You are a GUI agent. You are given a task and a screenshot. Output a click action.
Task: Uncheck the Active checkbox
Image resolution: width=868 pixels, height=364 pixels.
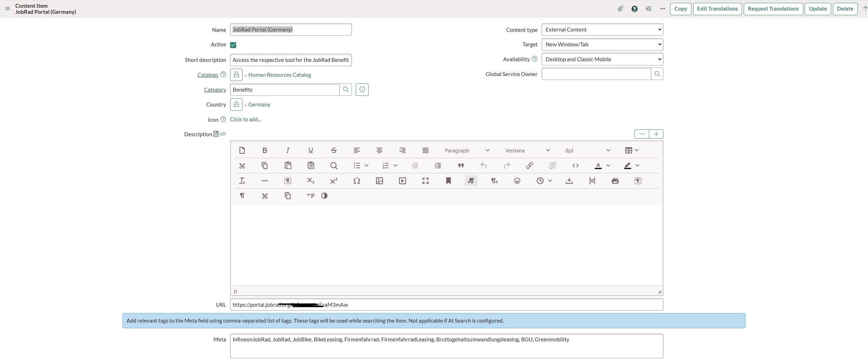coord(233,45)
